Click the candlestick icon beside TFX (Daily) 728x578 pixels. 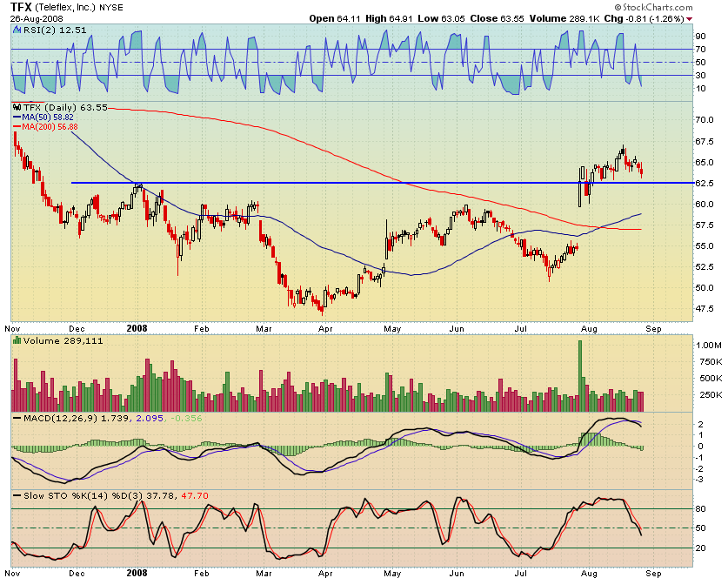pos(17,108)
